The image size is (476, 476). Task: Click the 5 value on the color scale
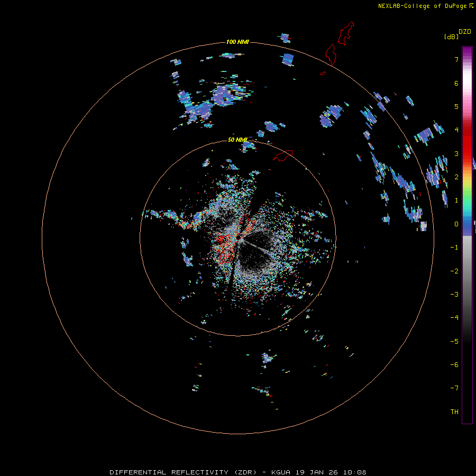pos(456,106)
